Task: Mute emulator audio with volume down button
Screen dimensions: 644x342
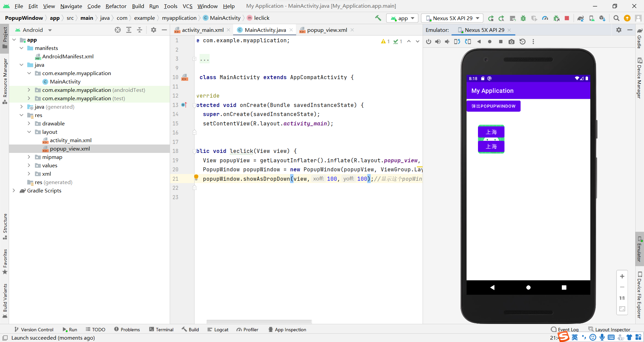Action: tap(447, 42)
